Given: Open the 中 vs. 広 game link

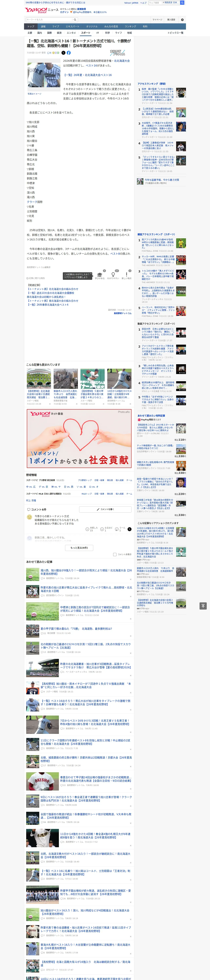Looking at the screenshot, I should [31, 487].
